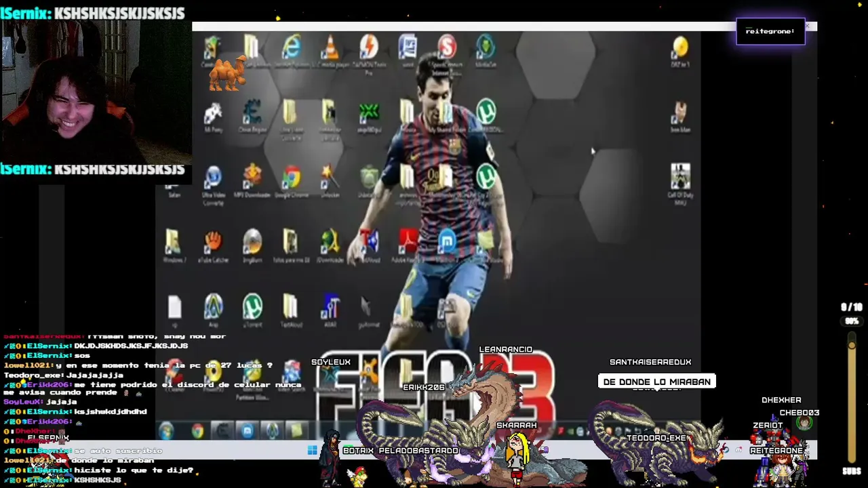Open the CCleaner desktop shortcut
868x488 pixels.
point(174,371)
